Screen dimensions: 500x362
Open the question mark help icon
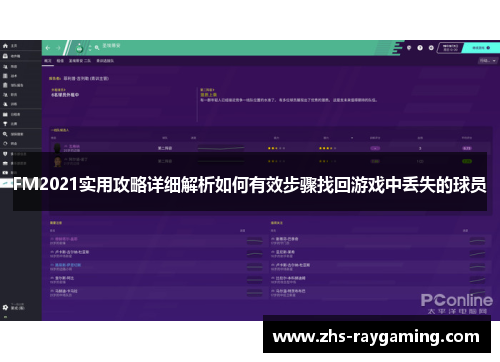[420, 48]
